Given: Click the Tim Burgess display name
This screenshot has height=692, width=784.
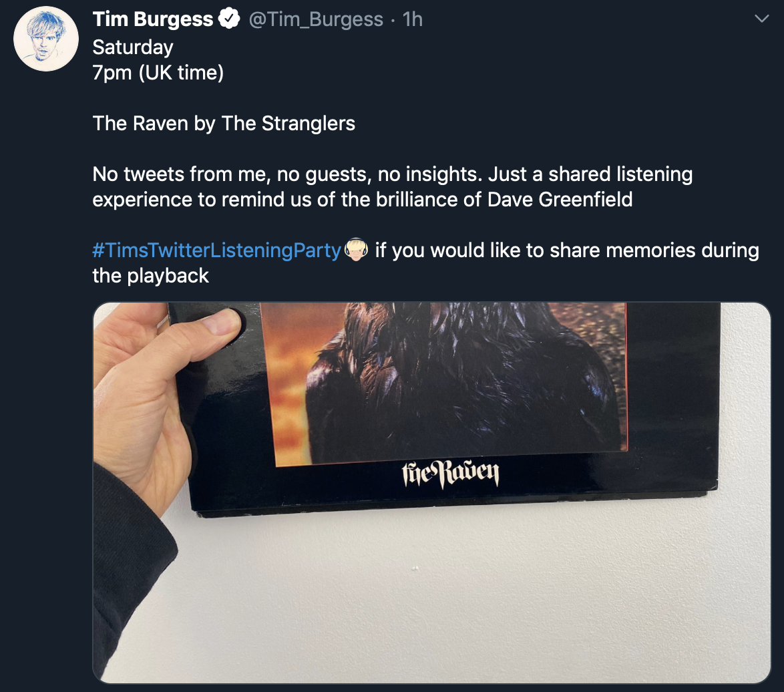Looking at the screenshot, I should pos(153,19).
